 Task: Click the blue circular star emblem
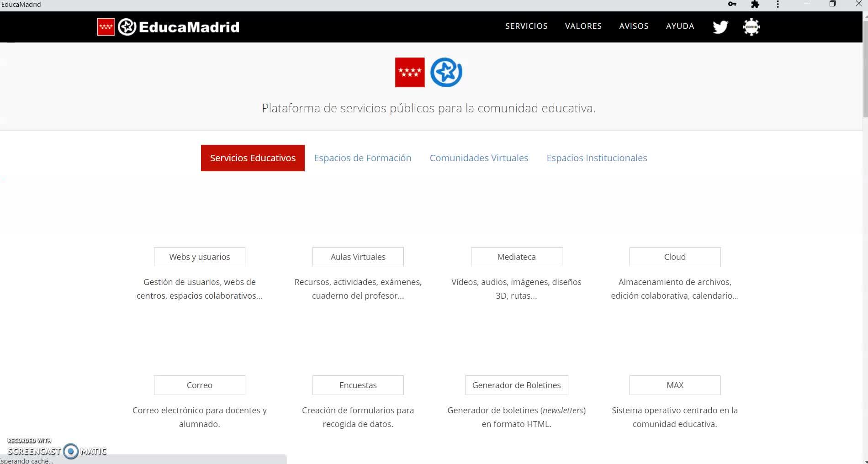(x=446, y=72)
